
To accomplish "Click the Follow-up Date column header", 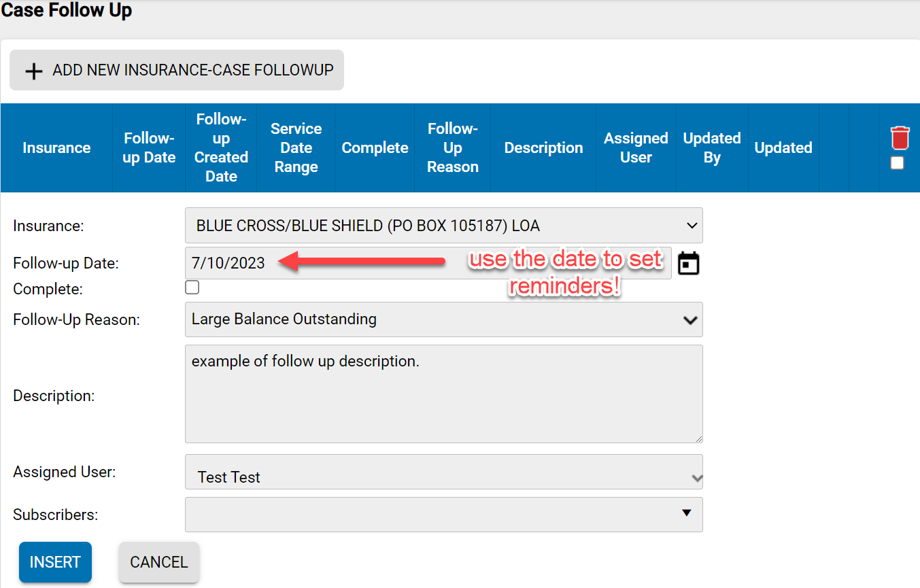I will click(x=148, y=148).
